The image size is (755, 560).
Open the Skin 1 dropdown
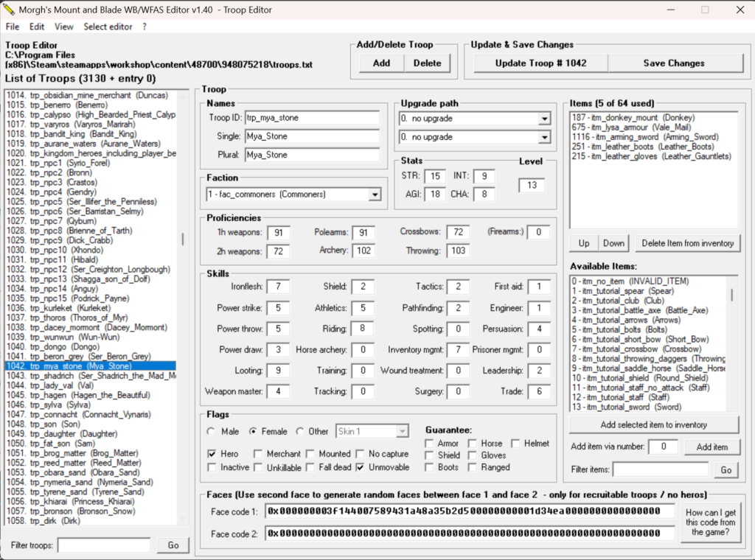coord(403,432)
